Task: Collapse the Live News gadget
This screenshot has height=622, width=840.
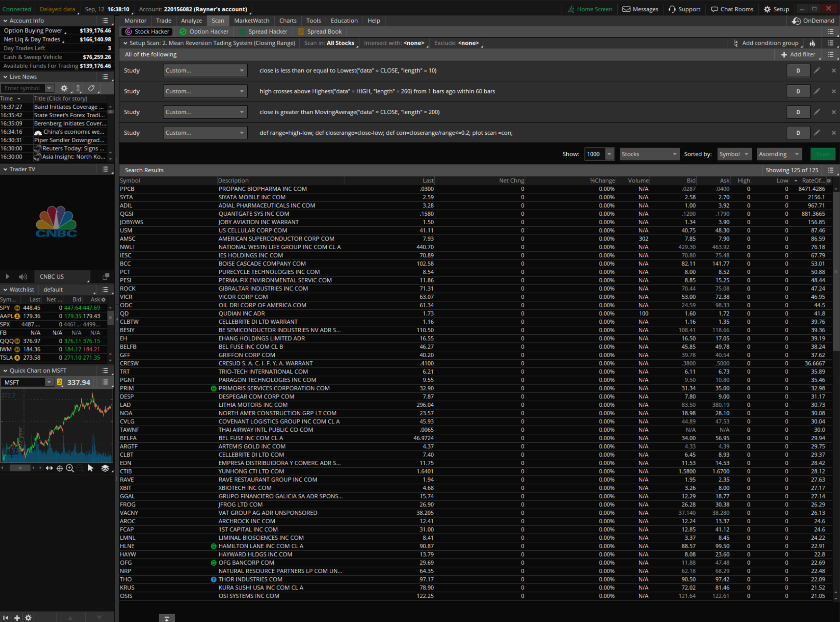Action: (x=5, y=77)
